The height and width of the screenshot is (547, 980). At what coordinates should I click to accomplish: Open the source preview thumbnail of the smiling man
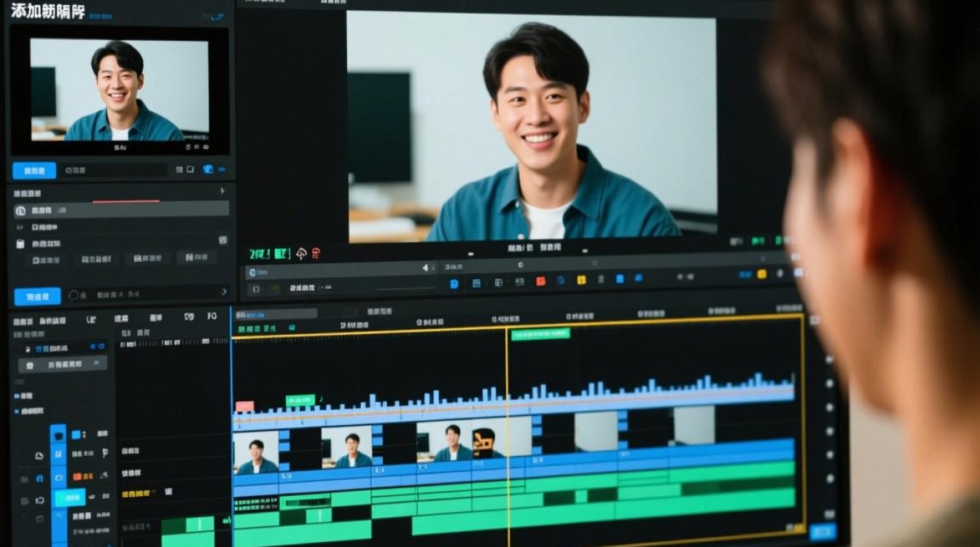tap(119, 89)
